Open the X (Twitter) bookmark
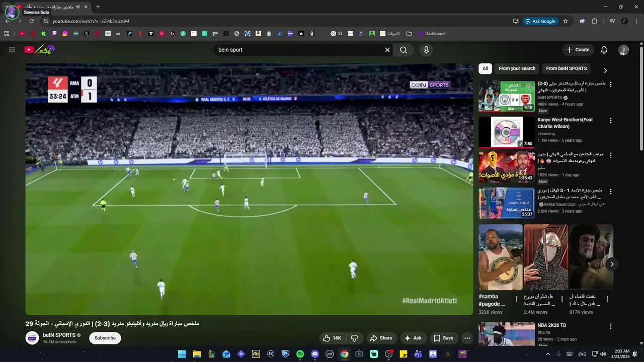644x362 pixels. click(x=87, y=34)
